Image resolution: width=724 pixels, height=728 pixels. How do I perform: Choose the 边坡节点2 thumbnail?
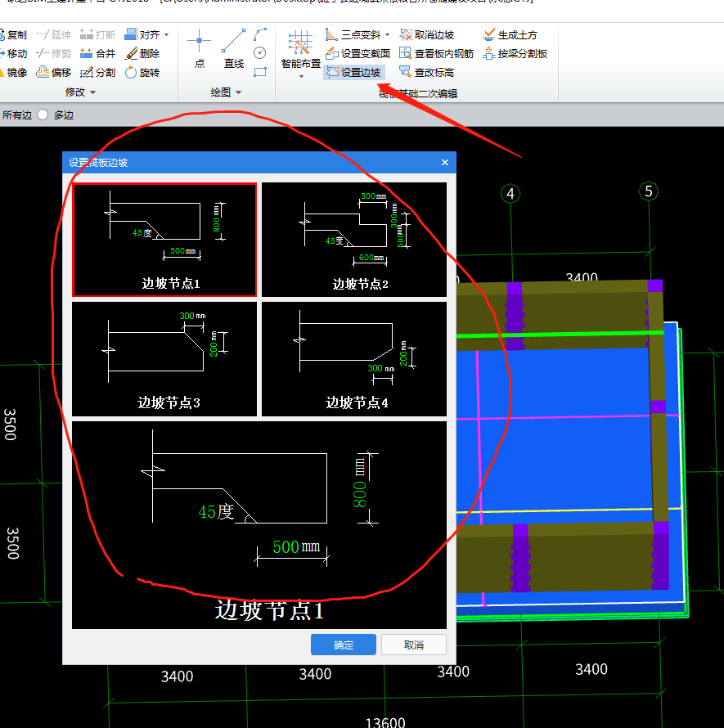click(x=354, y=240)
